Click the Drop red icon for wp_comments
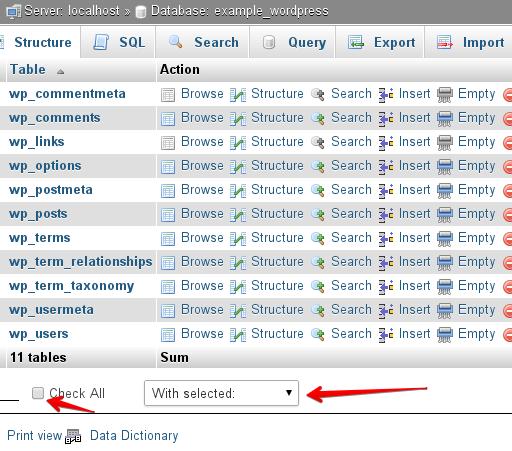This screenshot has height=451, width=512. pos(508,118)
